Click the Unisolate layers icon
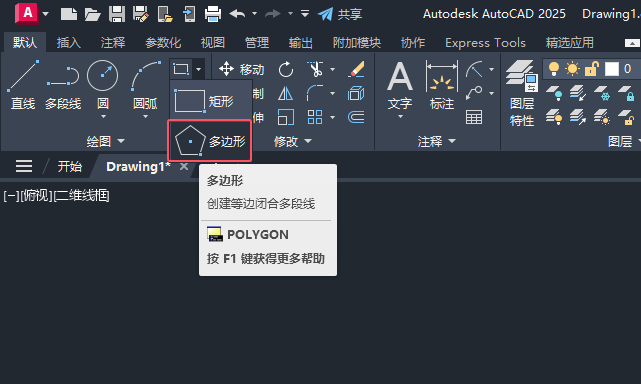Screen dimensions: 641x384 click(578, 117)
